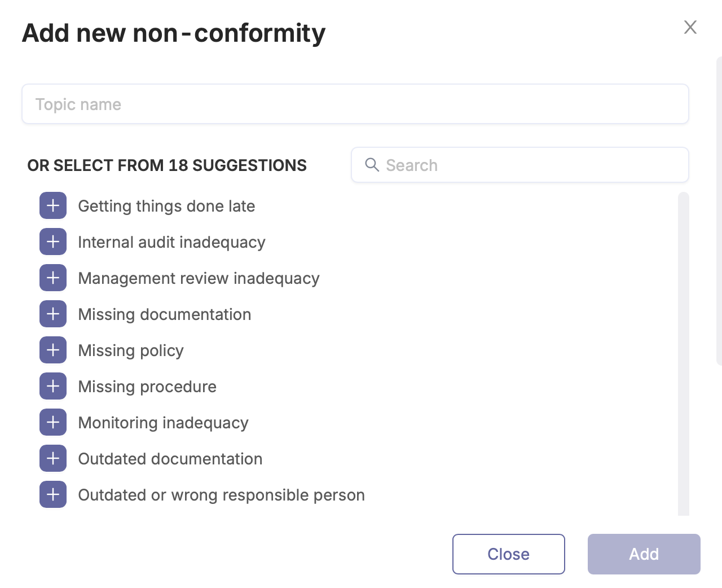Add Outdated or wrong responsible person suggestion
The height and width of the screenshot is (588, 722).
(53, 494)
